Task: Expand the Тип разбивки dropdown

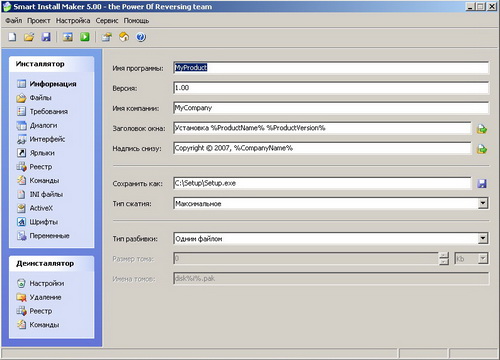Action: (x=483, y=238)
